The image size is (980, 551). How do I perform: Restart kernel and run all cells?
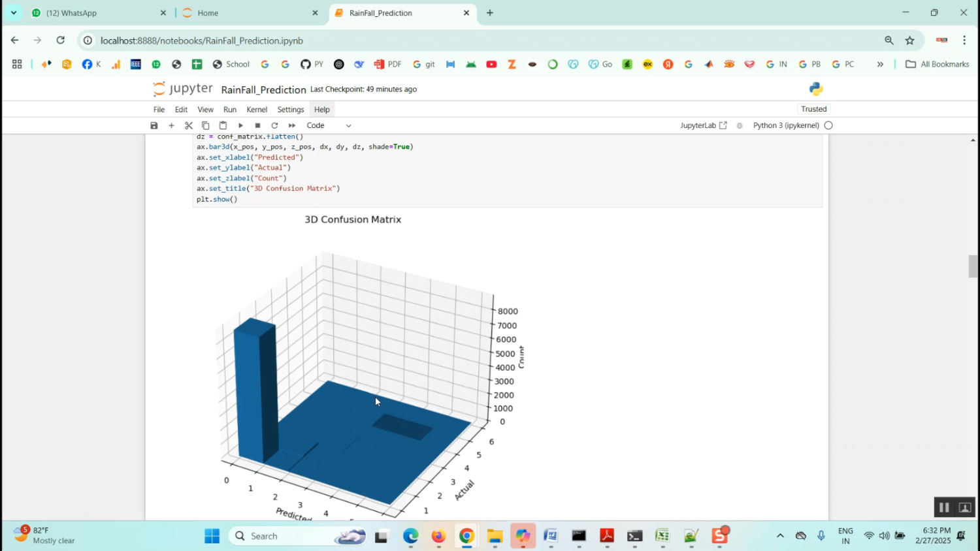292,125
